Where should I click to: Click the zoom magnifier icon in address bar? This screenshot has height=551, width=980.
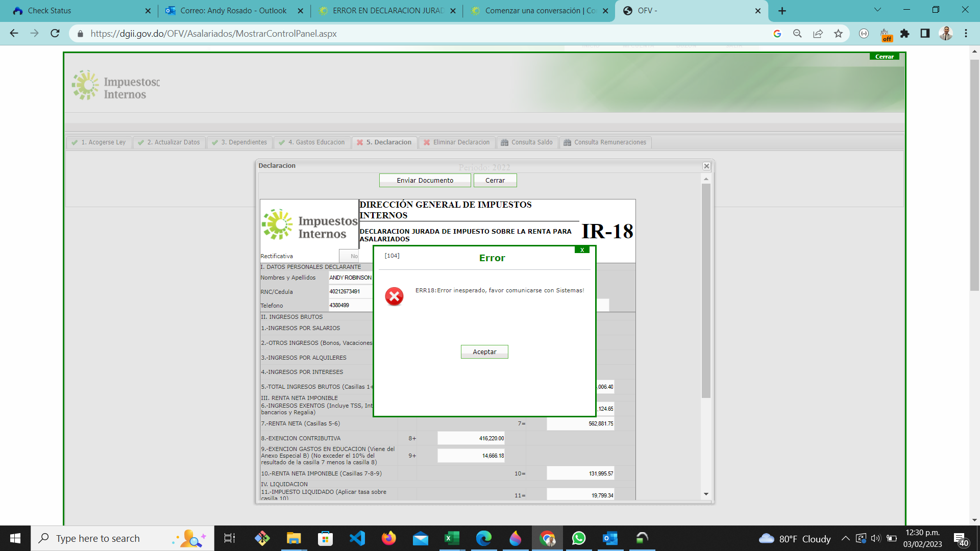[x=797, y=34]
